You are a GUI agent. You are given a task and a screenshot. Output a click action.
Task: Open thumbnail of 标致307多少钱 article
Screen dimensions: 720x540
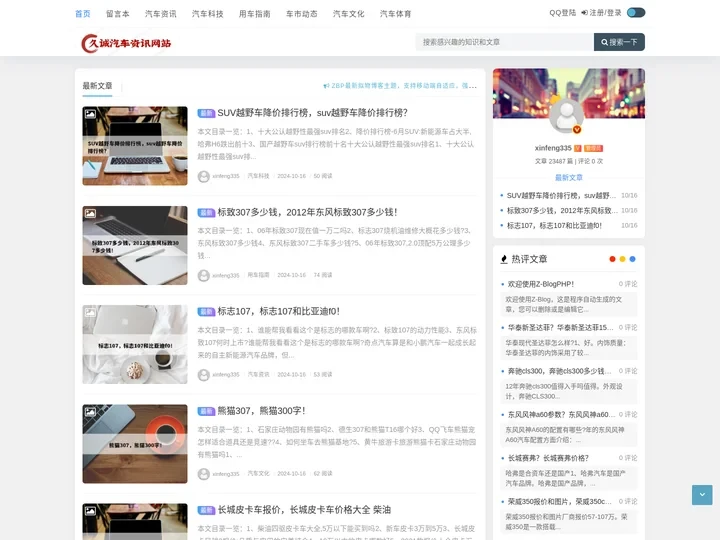click(135, 245)
